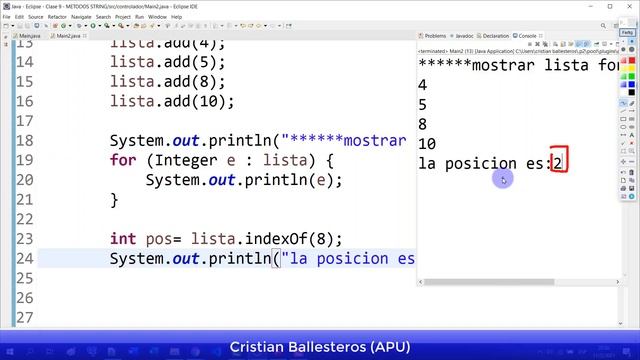This screenshot has height=360, width=640.
Task: Open the Navigate menu
Action: 81,17
